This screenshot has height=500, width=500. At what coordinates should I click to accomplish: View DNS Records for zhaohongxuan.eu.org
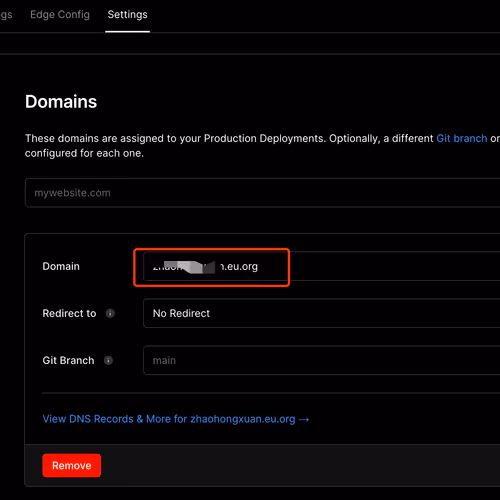(176, 419)
